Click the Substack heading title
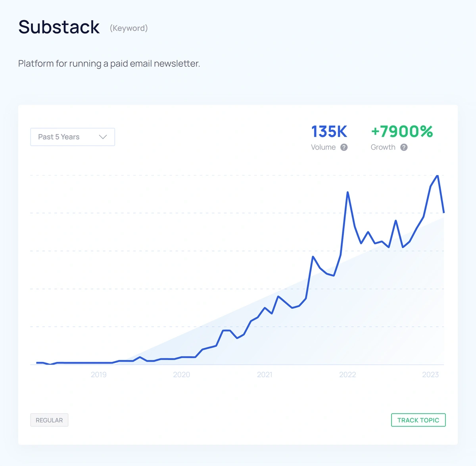476x466 pixels. [x=59, y=27]
